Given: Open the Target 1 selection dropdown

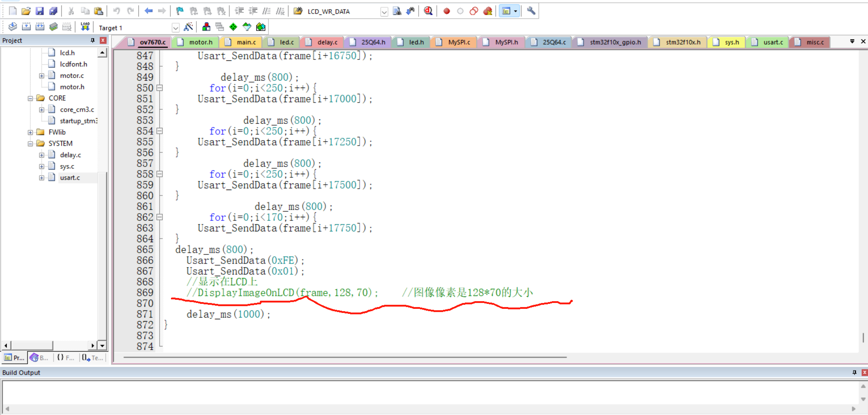Looking at the screenshot, I should click(x=176, y=27).
